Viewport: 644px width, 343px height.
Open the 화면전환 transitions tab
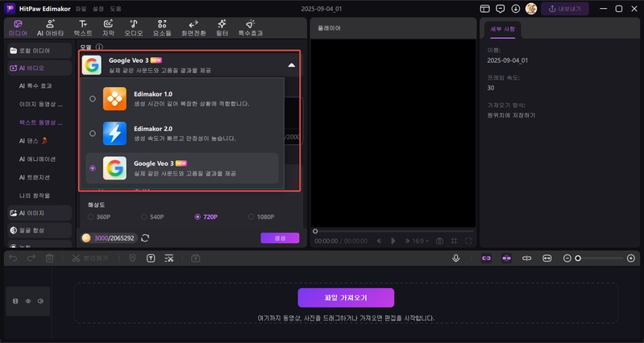(x=193, y=28)
